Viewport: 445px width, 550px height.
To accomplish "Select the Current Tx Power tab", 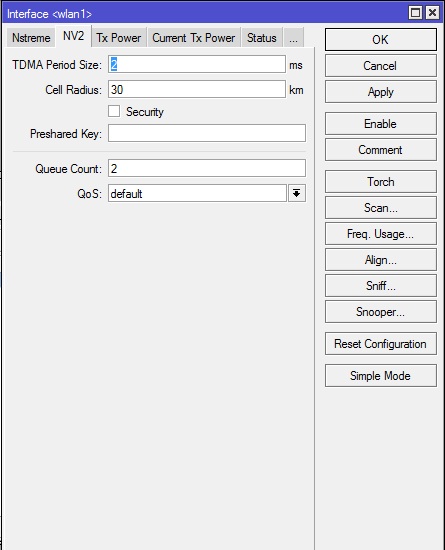I will [x=194, y=38].
